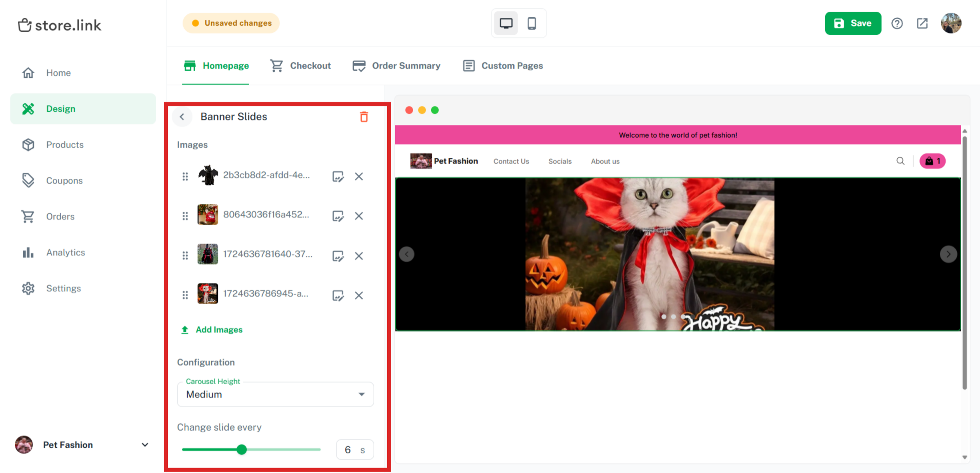Open the Custom Pages tab

click(x=503, y=66)
